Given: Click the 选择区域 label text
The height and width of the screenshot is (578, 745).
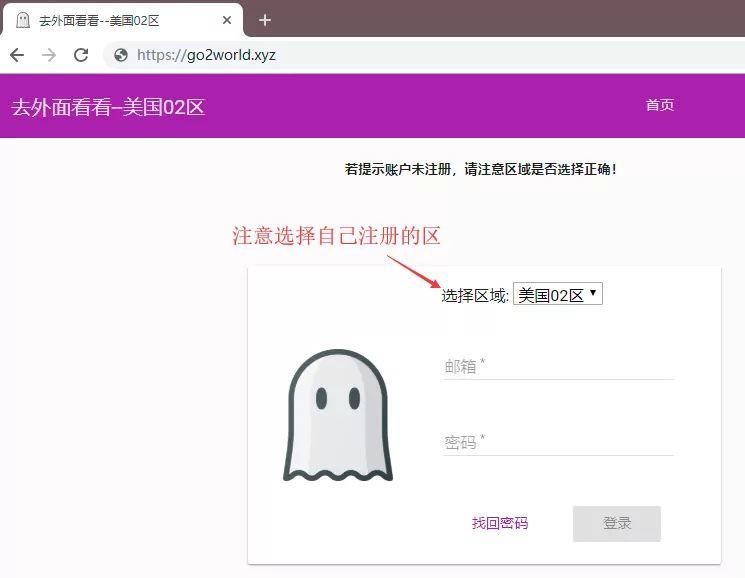Looking at the screenshot, I should pos(475,295).
